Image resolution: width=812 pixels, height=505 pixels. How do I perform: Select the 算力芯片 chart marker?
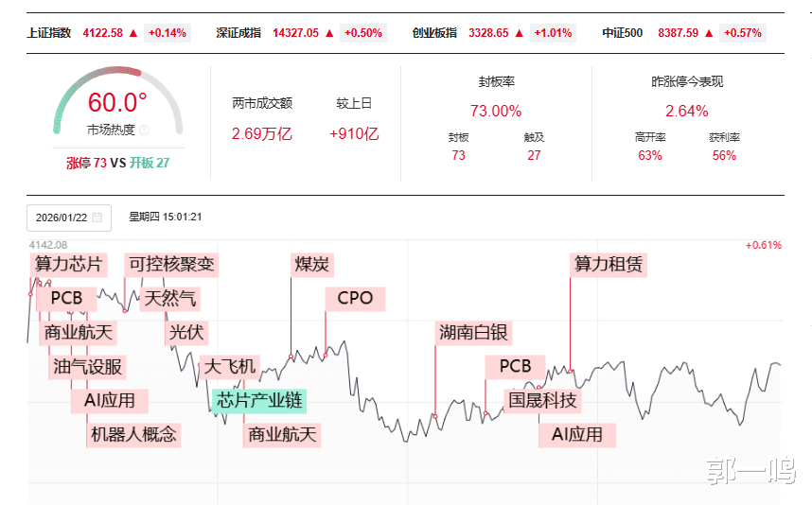68,264
